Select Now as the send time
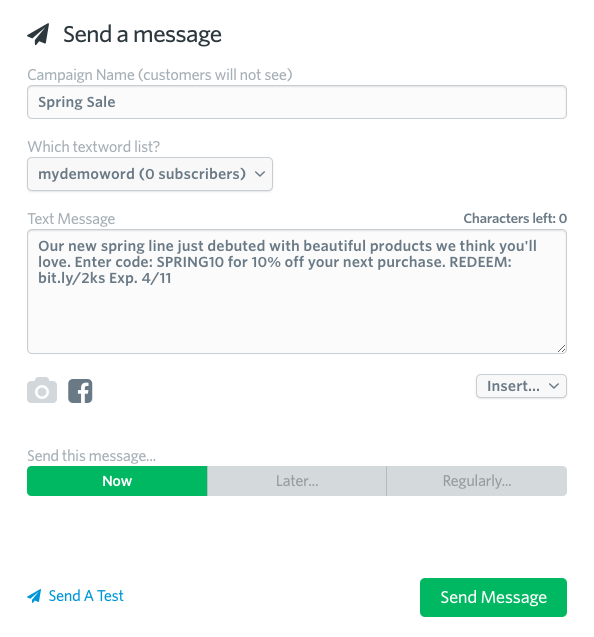 (117, 481)
